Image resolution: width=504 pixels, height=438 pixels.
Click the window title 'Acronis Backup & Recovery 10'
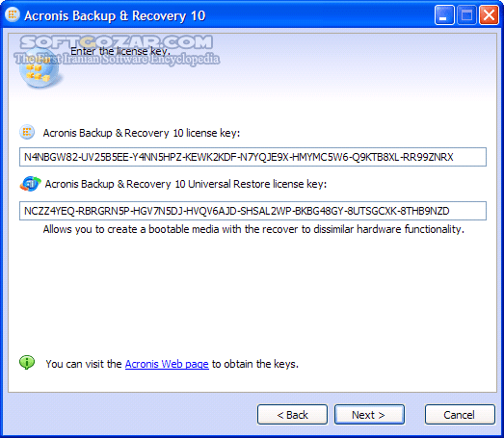point(115,15)
